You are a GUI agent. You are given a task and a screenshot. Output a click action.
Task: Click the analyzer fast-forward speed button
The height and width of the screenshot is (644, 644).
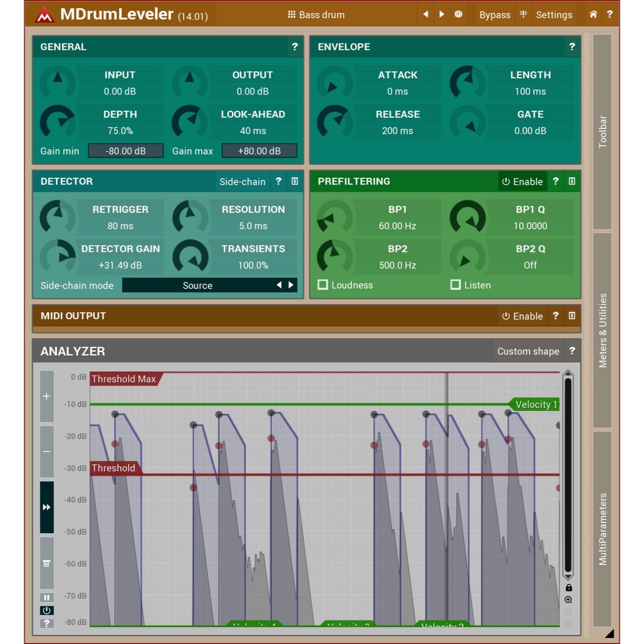point(47,507)
